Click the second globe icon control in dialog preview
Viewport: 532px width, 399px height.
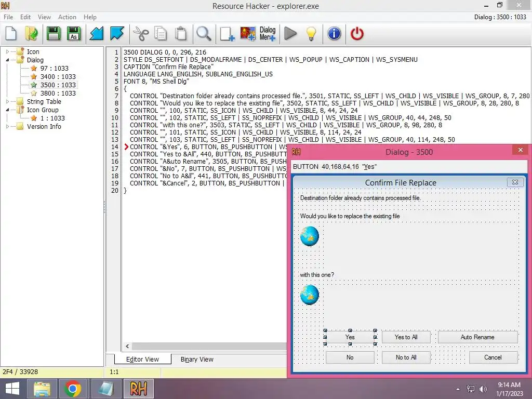point(310,295)
